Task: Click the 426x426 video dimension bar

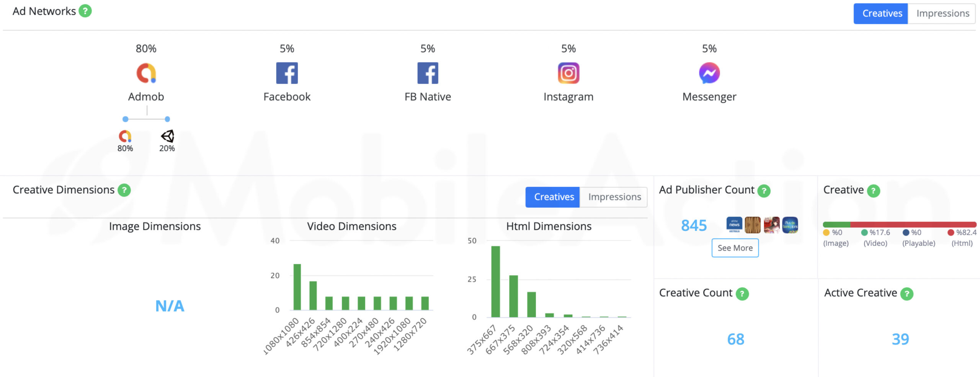Action: click(313, 295)
